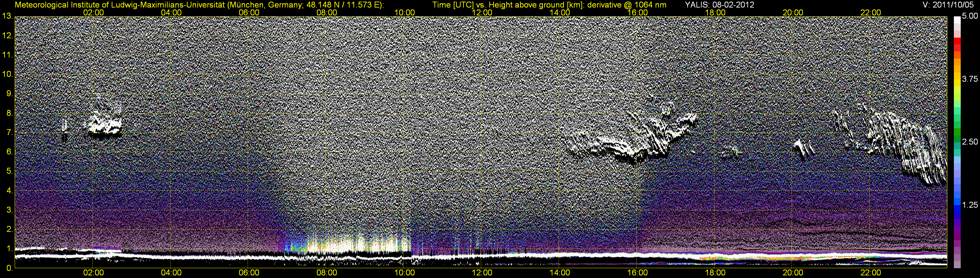Click the 3 km height axis label
This screenshot has width=980, height=278.
point(9,210)
